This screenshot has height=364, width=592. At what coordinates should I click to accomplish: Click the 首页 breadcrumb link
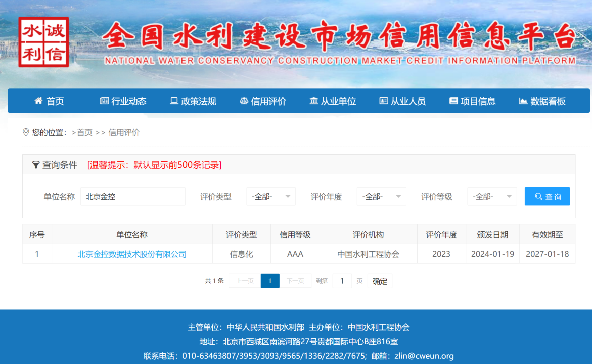[x=84, y=132]
